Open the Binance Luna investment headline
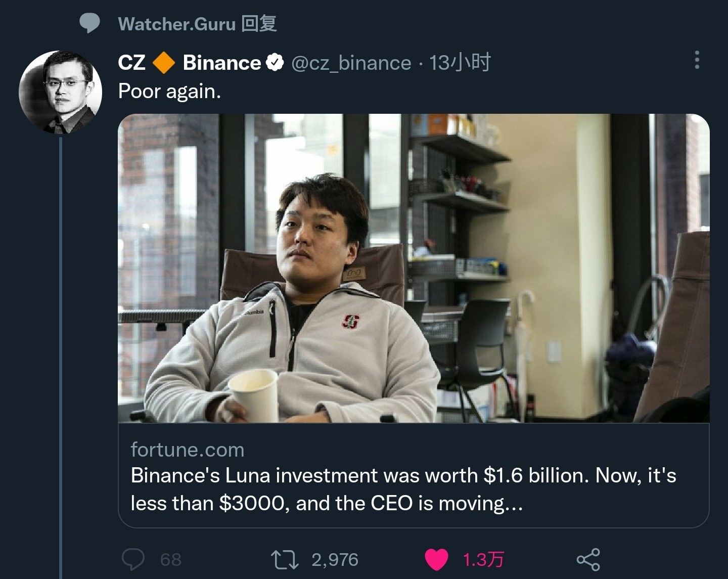 [x=403, y=489]
